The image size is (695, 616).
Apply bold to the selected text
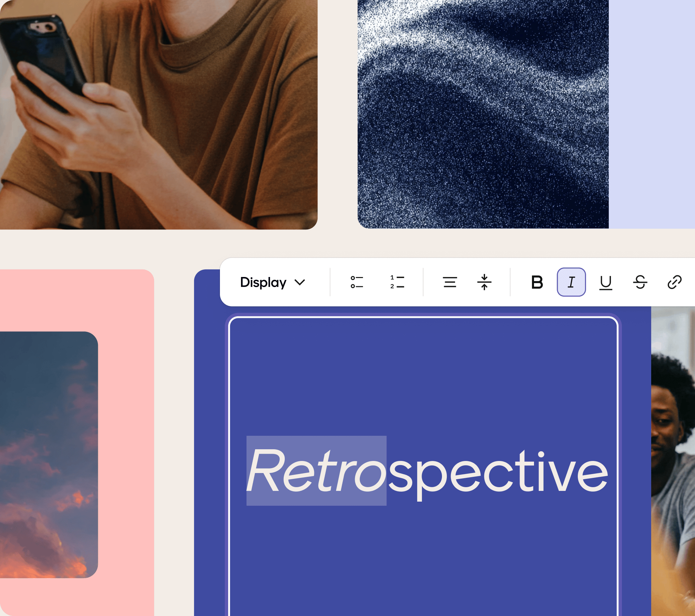537,283
